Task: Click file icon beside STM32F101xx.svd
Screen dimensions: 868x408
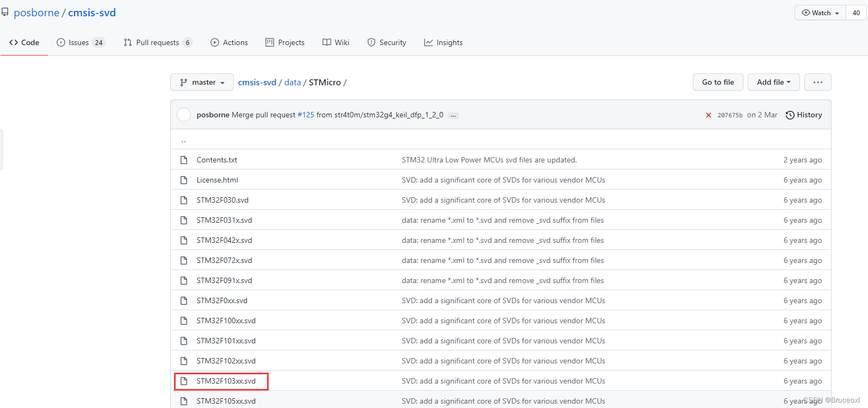Action: coord(184,341)
